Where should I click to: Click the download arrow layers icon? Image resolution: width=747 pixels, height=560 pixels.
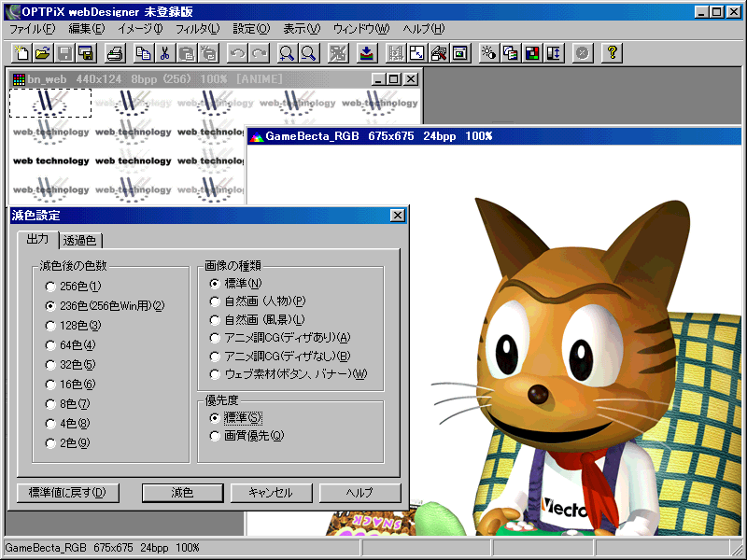(x=367, y=53)
